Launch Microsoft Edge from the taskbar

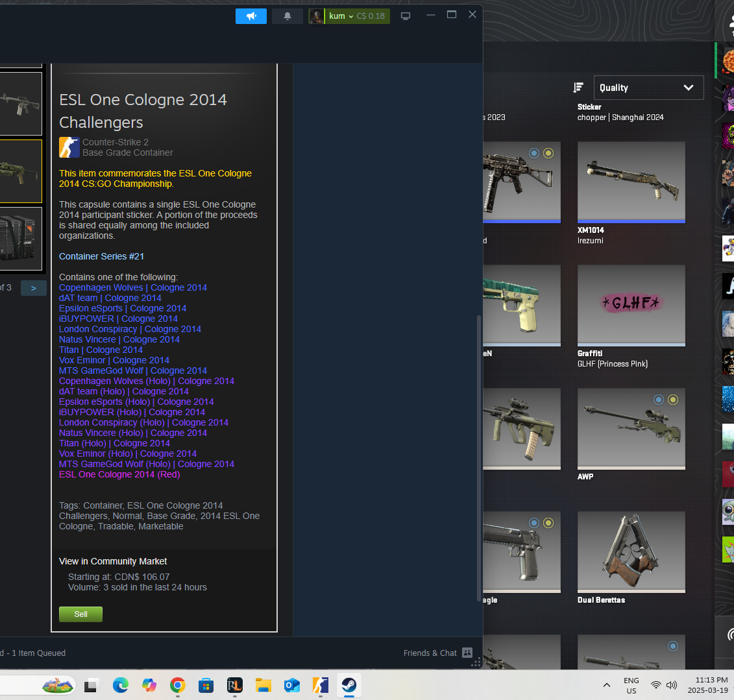tap(120, 686)
